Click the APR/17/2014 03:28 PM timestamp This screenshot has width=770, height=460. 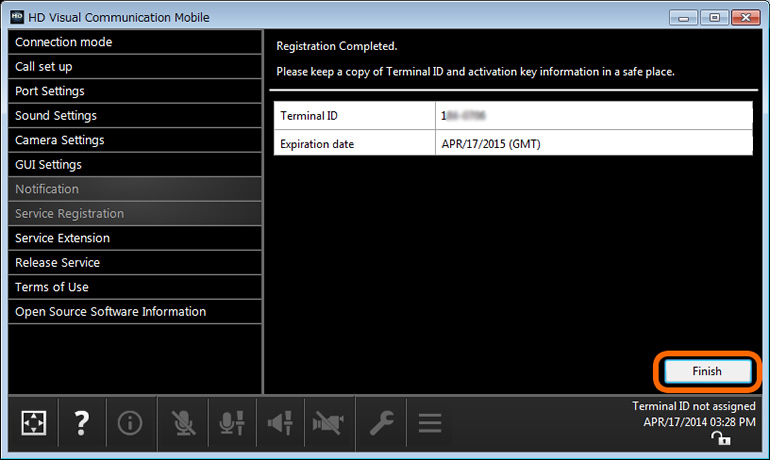(699, 422)
